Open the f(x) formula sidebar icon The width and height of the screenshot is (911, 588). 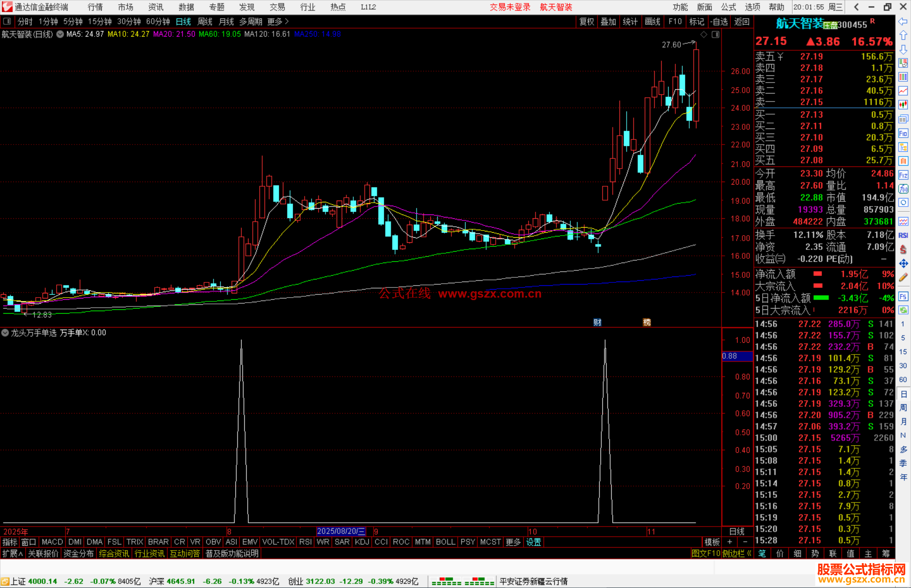coord(903,189)
